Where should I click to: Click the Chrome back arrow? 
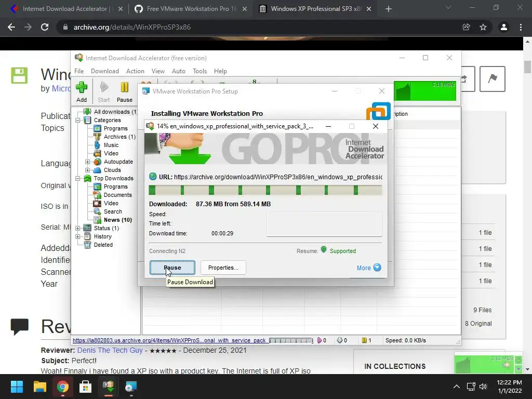[11, 27]
